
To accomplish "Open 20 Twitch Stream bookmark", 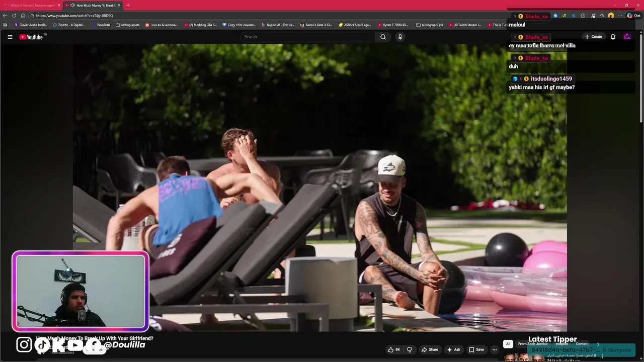I will pos(465,25).
